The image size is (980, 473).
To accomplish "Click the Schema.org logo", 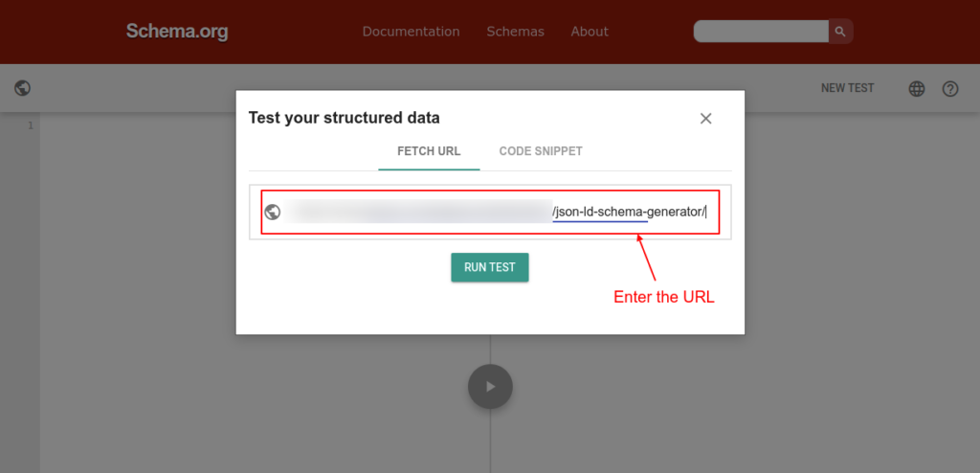I will coord(177,32).
